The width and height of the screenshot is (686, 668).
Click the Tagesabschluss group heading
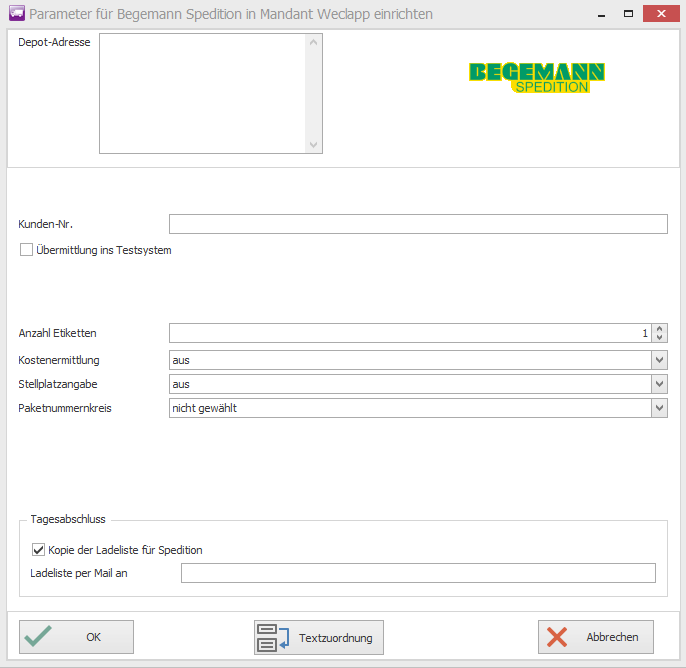click(x=68, y=519)
